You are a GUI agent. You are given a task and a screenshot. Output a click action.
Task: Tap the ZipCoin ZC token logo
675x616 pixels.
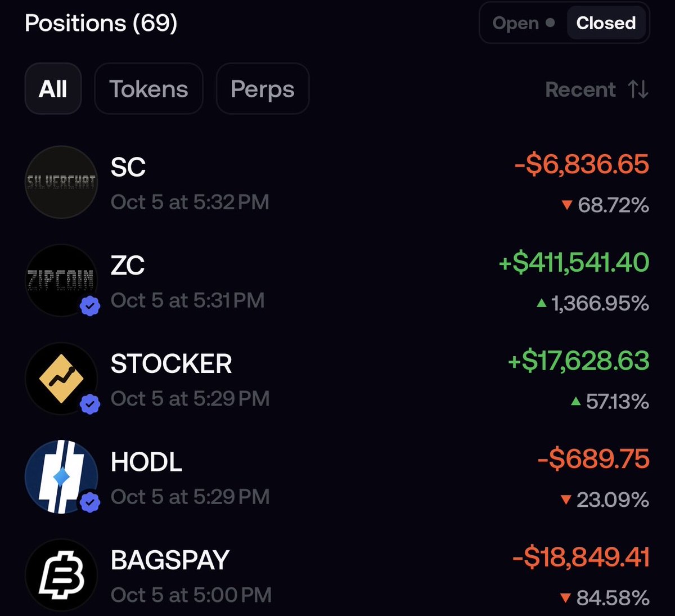pyautogui.click(x=61, y=280)
